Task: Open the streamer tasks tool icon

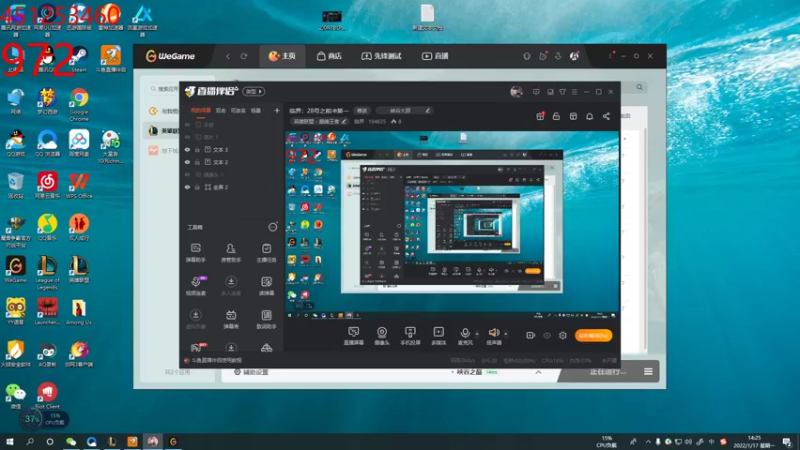Action: tap(266, 253)
